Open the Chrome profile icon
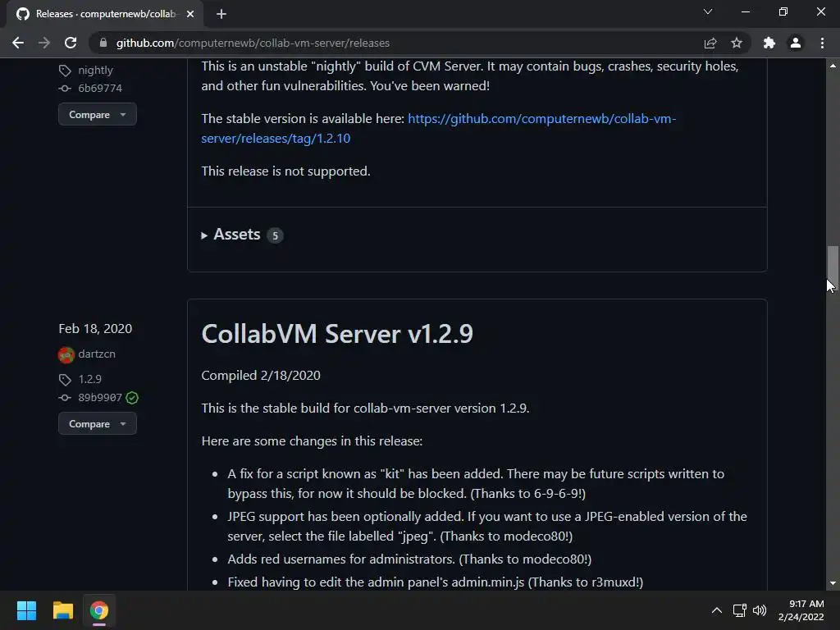This screenshot has width=840, height=630. click(x=796, y=43)
